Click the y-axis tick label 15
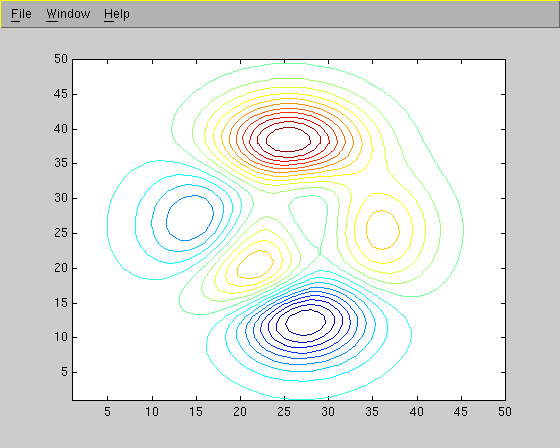The width and height of the screenshot is (560, 448). click(x=61, y=303)
